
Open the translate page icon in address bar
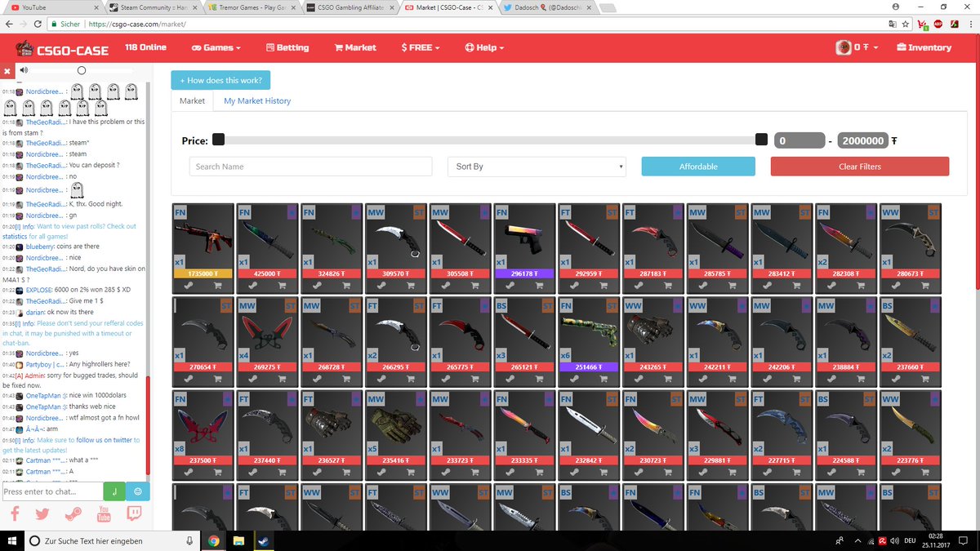893,24
